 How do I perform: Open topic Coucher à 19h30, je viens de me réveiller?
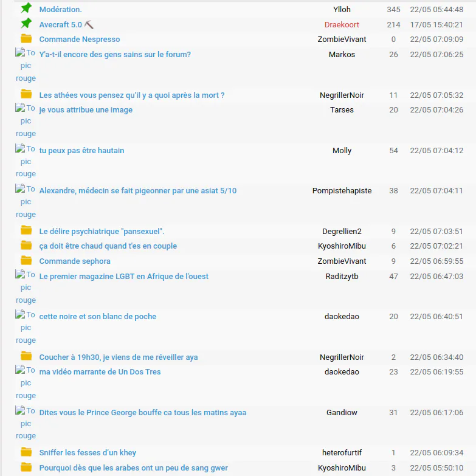pyautogui.click(x=119, y=357)
